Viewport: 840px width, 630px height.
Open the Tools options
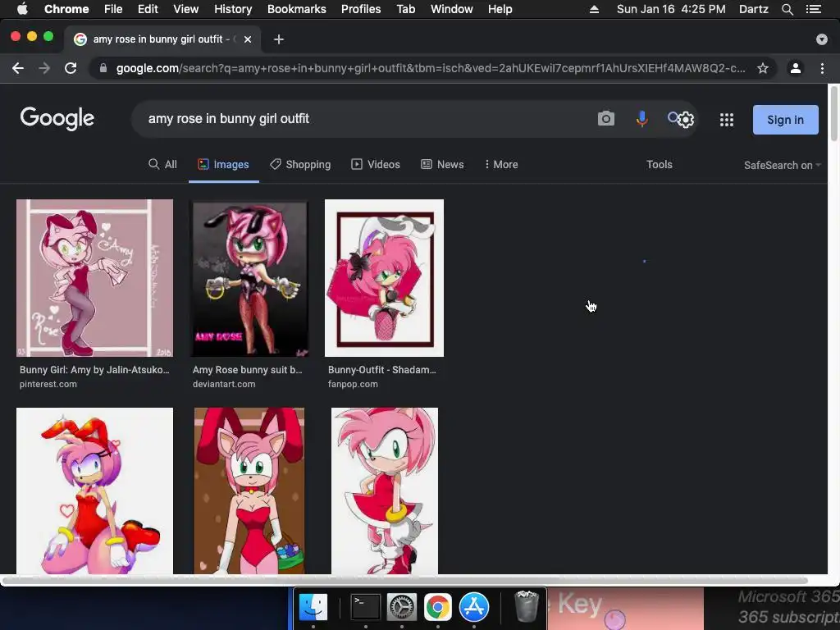[659, 164]
